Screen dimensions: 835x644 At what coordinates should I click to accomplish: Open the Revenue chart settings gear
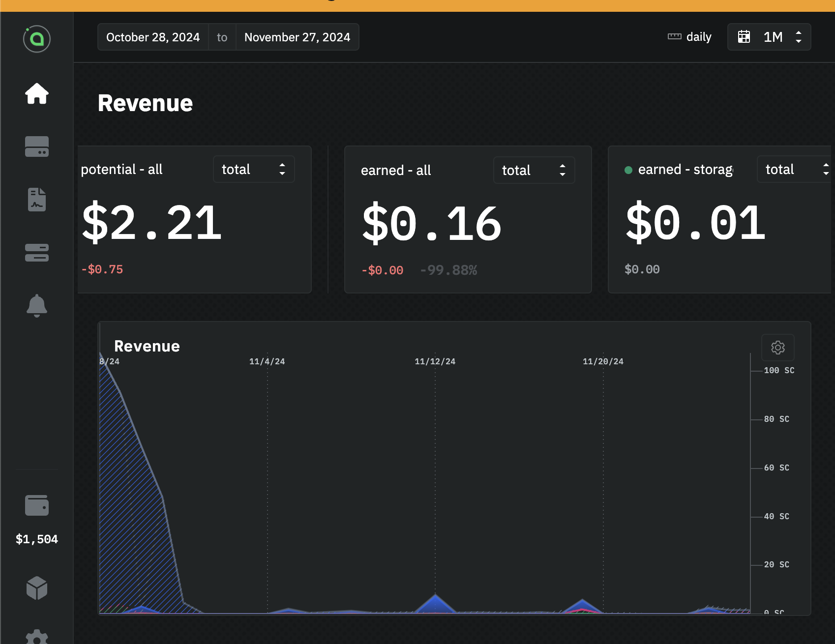pos(778,348)
